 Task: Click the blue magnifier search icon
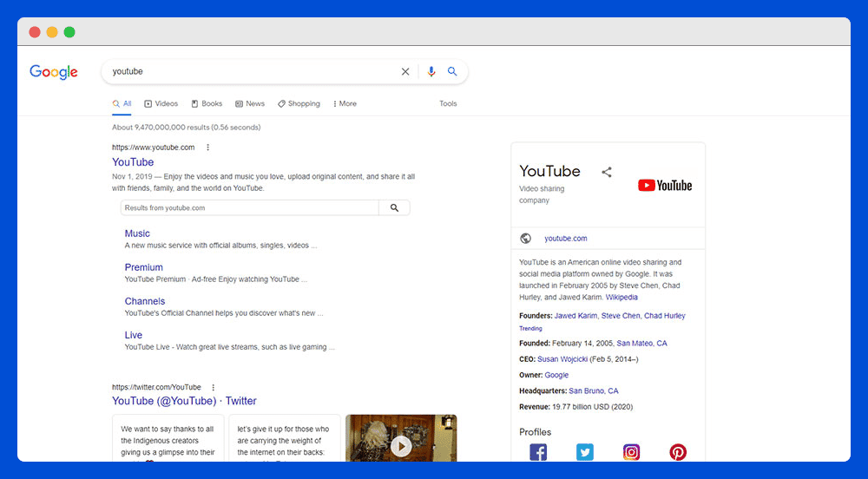(452, 71)
